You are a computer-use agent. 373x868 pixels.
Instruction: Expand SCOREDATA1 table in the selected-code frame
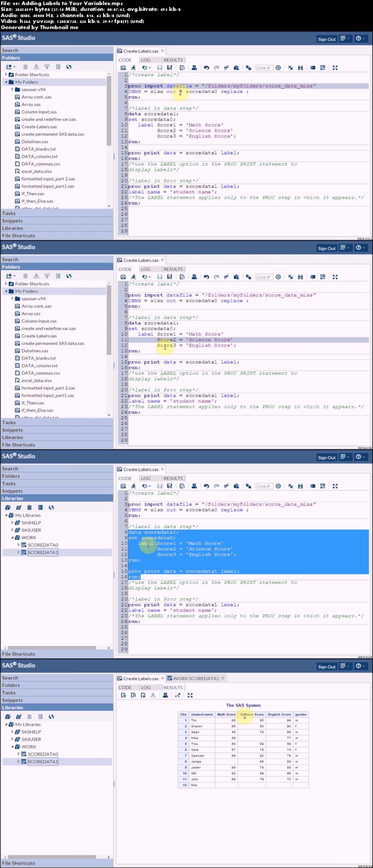pyautogui.click(x=19, y=552)
